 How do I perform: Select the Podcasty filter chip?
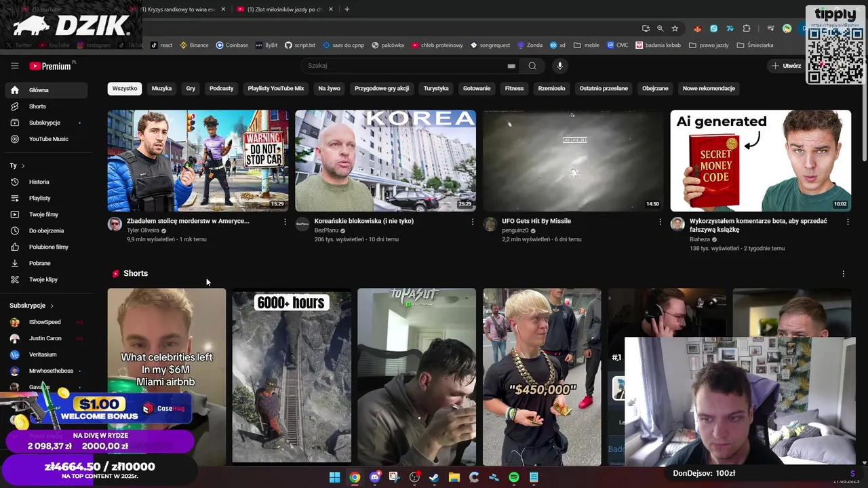point(221,88)
